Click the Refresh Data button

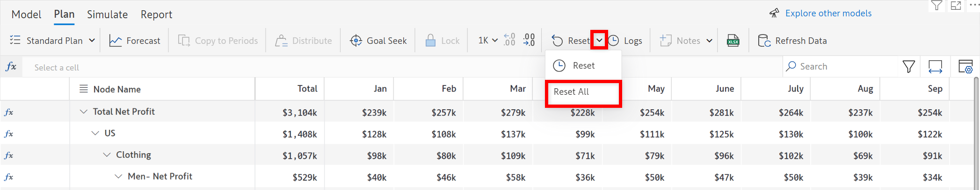click(x=792, y=41)
